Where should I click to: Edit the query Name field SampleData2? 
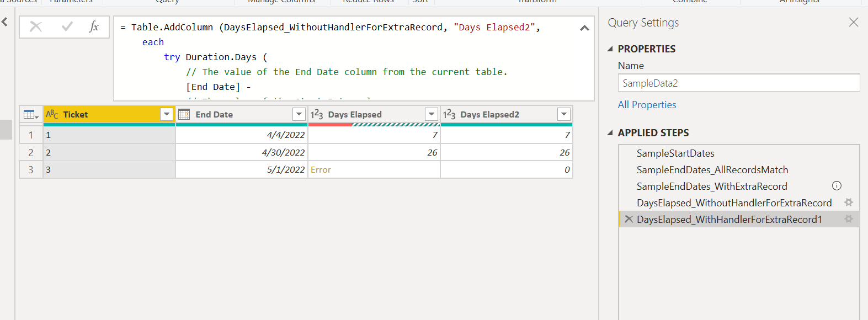pyautogui.click(x=739, y=83)
